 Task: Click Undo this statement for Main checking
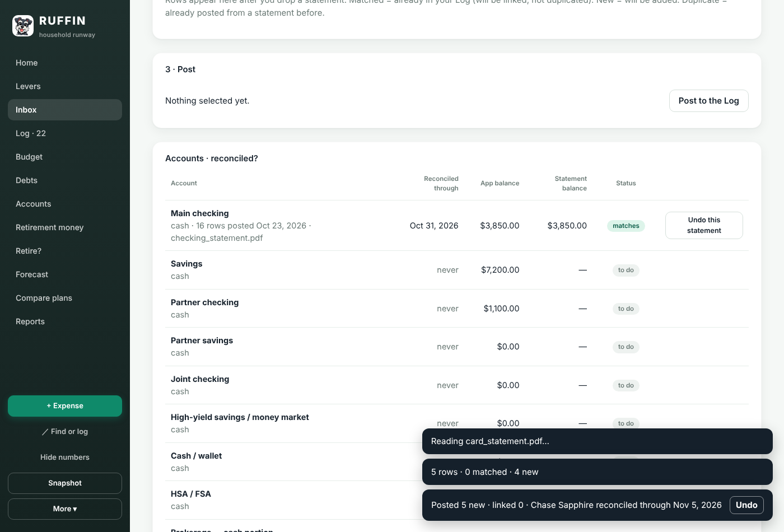[x=704, y=225]
